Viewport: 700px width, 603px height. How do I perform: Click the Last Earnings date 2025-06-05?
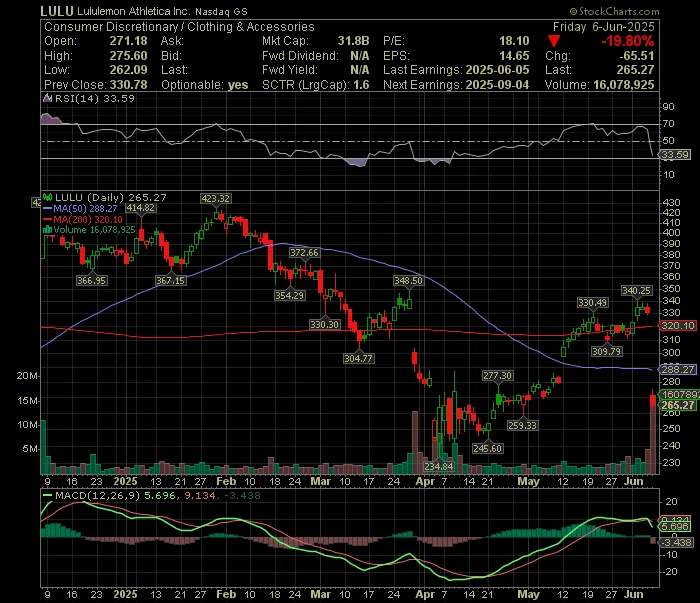pos(497,70)
